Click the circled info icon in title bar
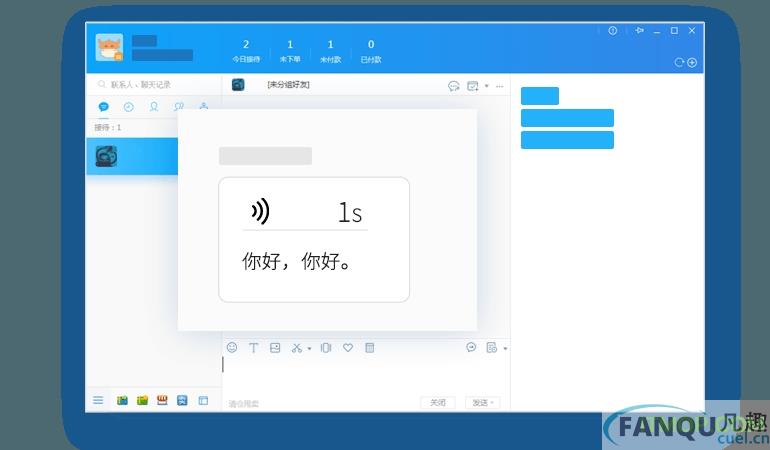The width and height of the screenshot is (770, 450). pyautogui.click(x=612, y=30)
